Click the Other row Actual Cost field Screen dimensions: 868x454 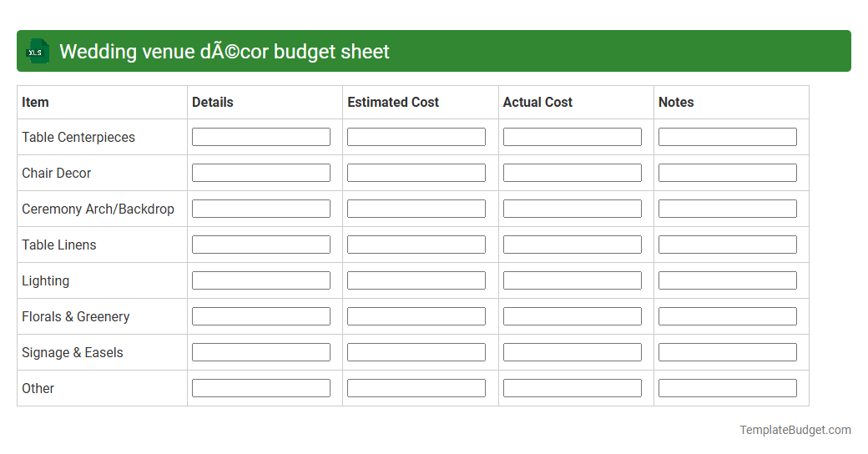pos(573,388)
